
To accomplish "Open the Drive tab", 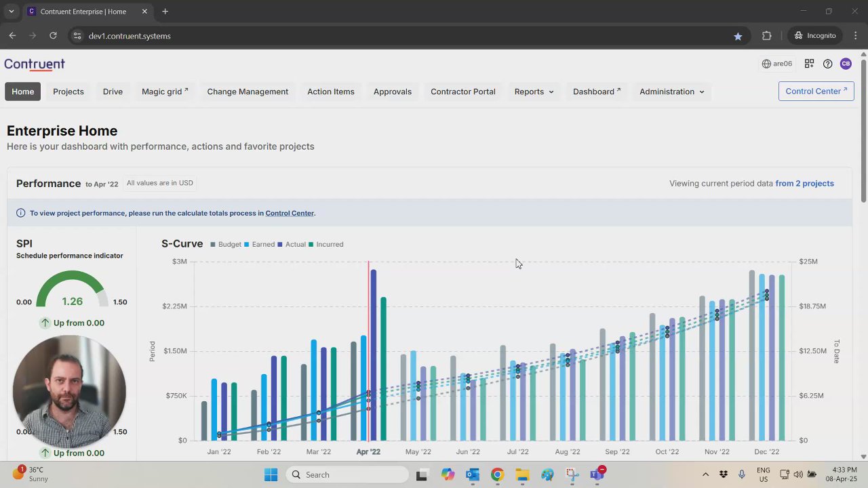I will [x=113, y=91].
